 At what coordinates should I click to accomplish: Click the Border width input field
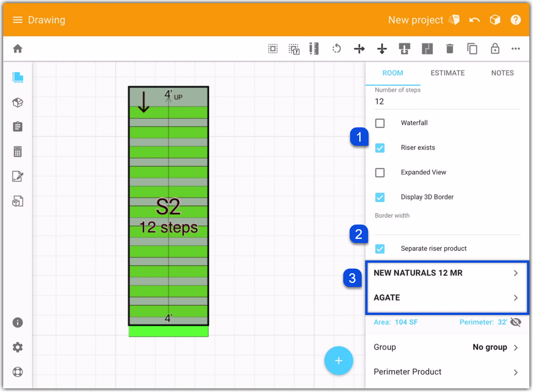447,227
